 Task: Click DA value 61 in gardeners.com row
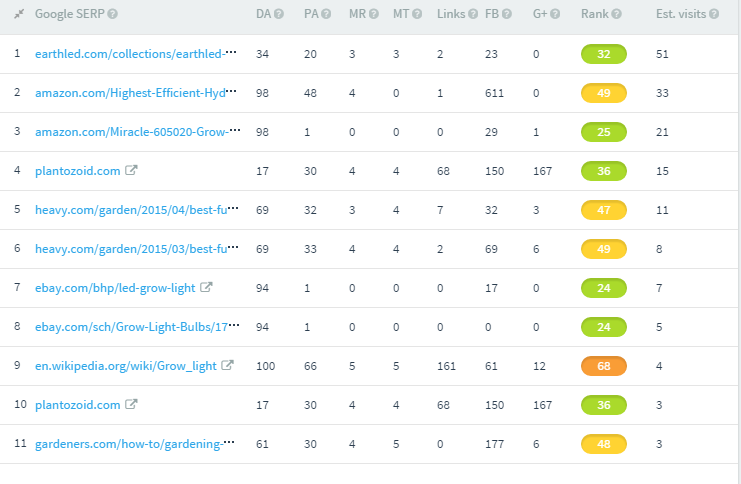tap(262, 444)
